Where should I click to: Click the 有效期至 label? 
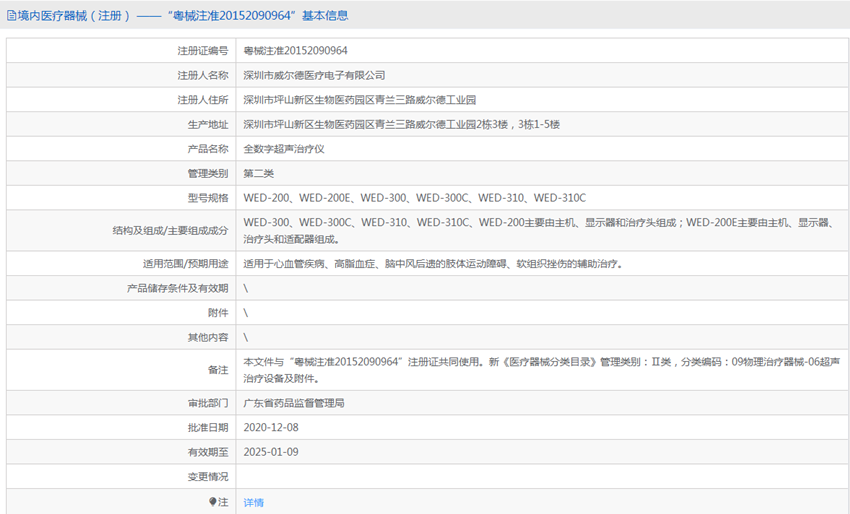208,452
